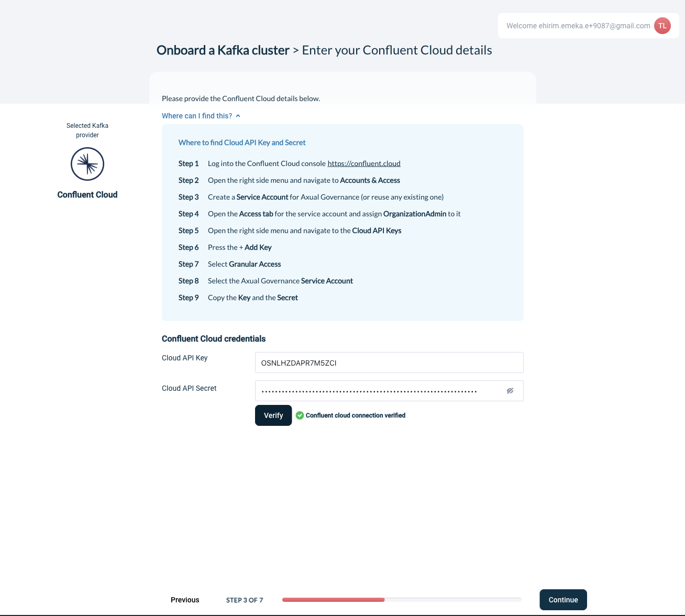This screenshot has height=616, width=685.
Task: Click the TL user avatar icon
Action: coord(662,26)
